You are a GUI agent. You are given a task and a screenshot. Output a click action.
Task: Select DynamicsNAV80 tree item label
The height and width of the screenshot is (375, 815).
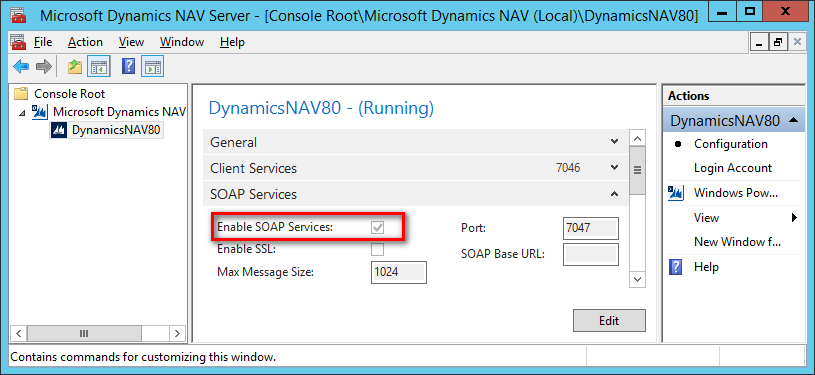click(116, 130)
